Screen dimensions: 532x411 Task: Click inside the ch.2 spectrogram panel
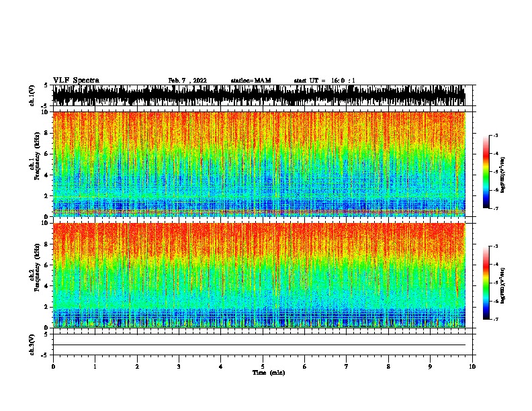coord(259,275)
